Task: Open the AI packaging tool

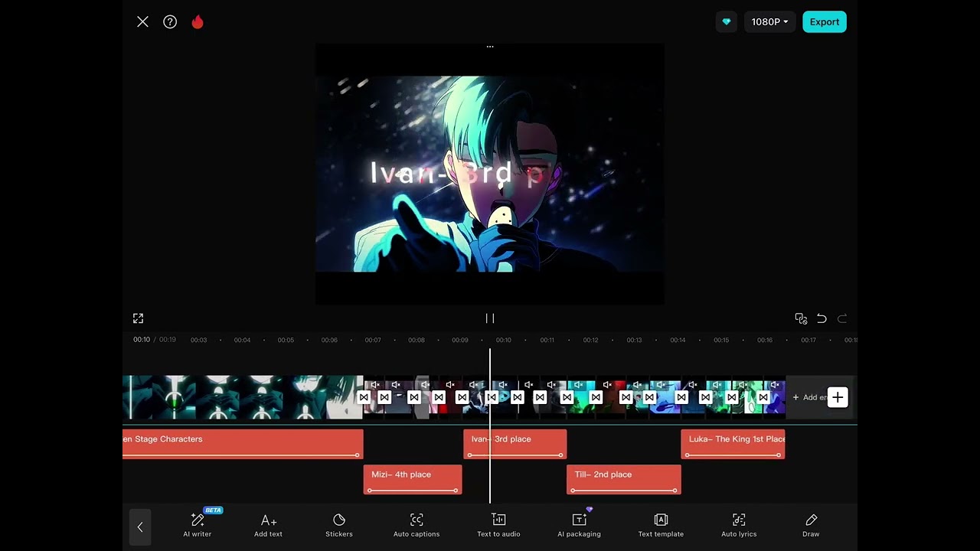Action: [579, 525]
